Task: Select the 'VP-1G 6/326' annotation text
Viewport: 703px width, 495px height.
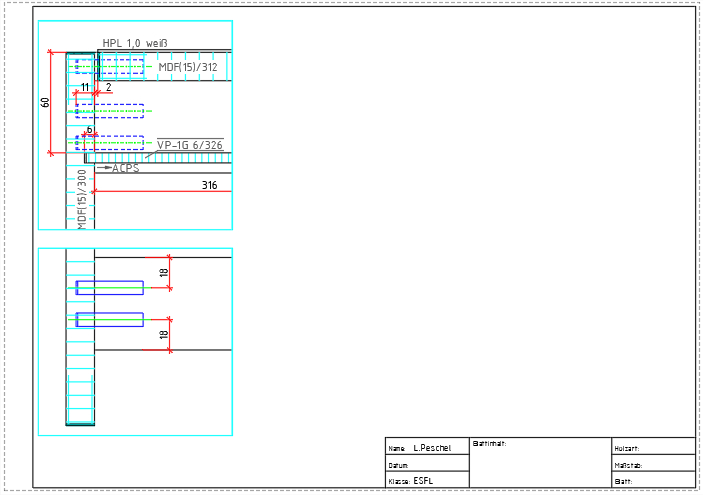Action: coord(189,145)
